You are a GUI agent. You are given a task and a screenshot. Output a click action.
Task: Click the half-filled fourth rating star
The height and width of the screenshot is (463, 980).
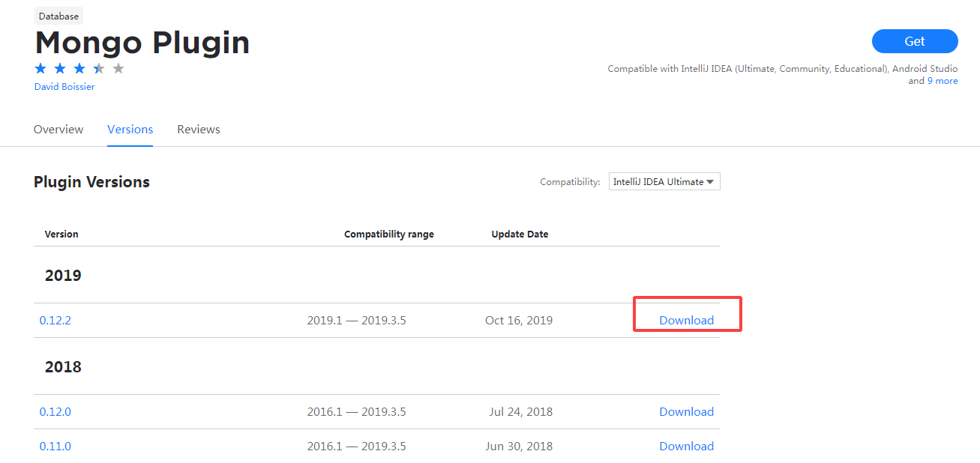(x=99, y=69)
